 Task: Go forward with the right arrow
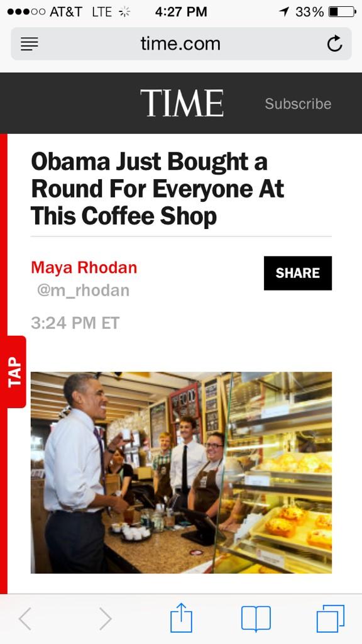(105, 619)
